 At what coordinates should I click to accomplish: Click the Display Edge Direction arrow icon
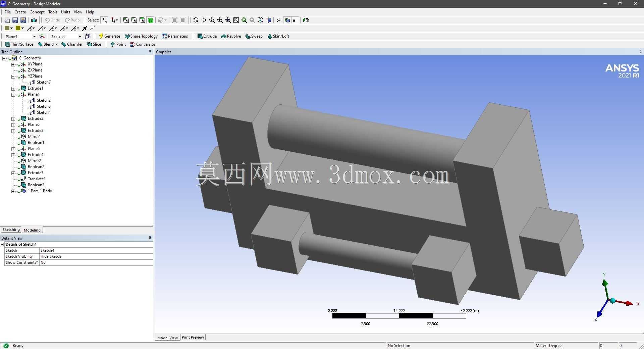[85, 28]
